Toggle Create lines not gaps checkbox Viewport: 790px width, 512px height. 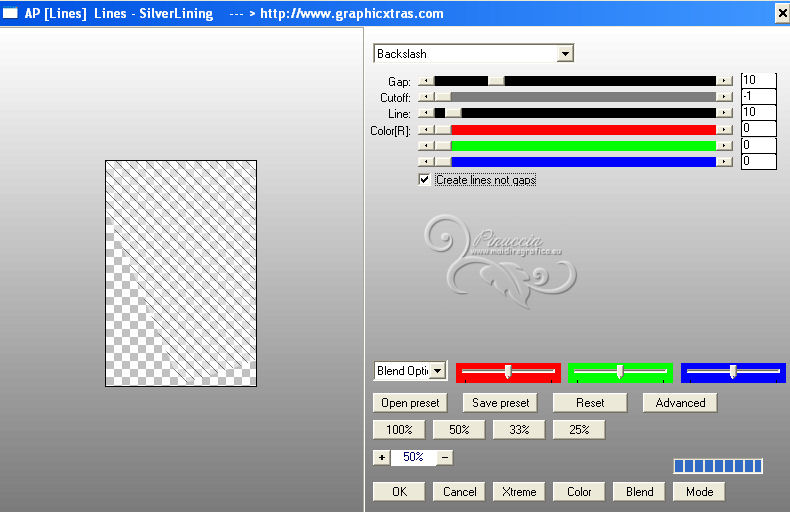tap(424, 180)
